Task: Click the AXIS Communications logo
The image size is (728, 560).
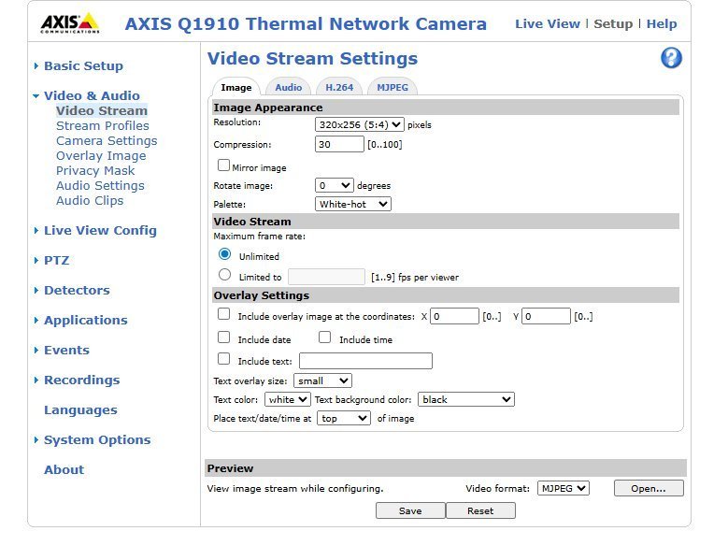Action: pos(69,23)
